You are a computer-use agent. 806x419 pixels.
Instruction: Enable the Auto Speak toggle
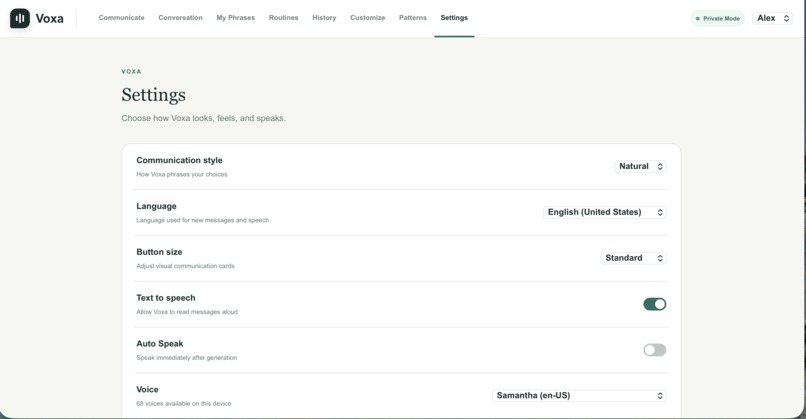[x=654, y=350]
